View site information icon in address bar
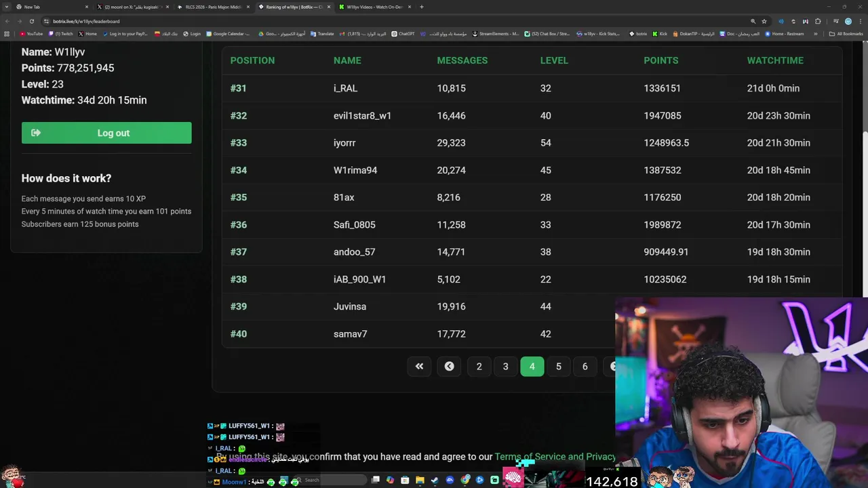 click(46, 21)
